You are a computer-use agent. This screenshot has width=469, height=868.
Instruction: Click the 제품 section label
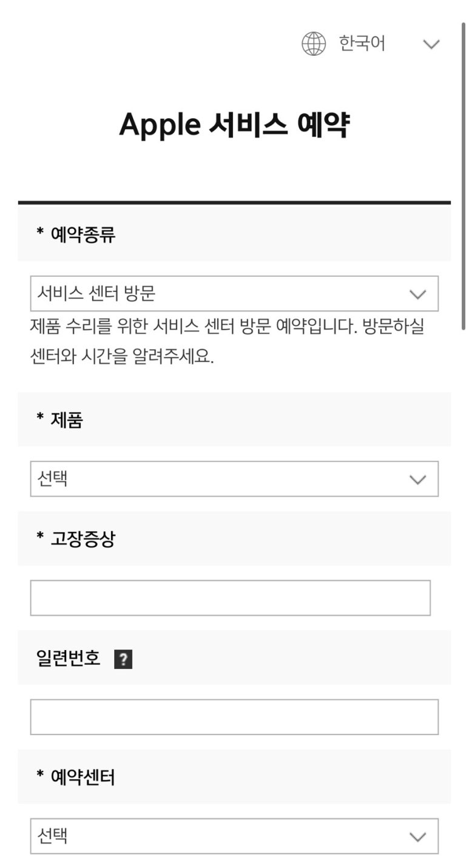coord(59,419)
